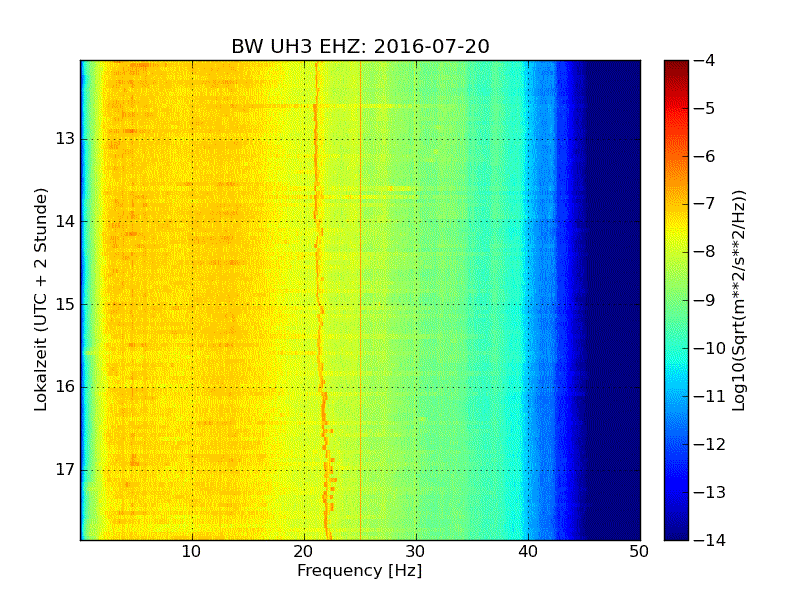
Task: Click the −14 colorbar tick label
Action: tap(710, 540)
